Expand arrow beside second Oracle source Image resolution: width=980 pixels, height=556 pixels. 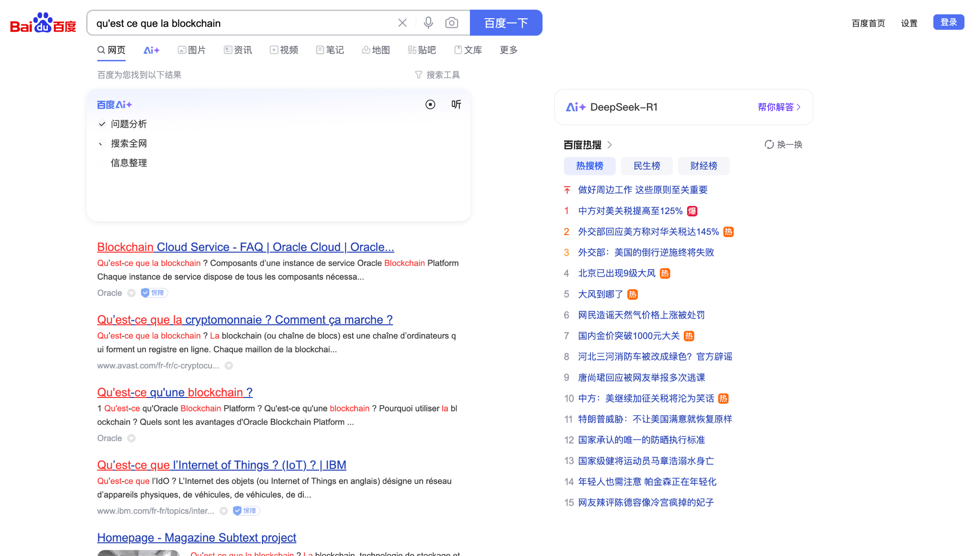click(131, 439)
